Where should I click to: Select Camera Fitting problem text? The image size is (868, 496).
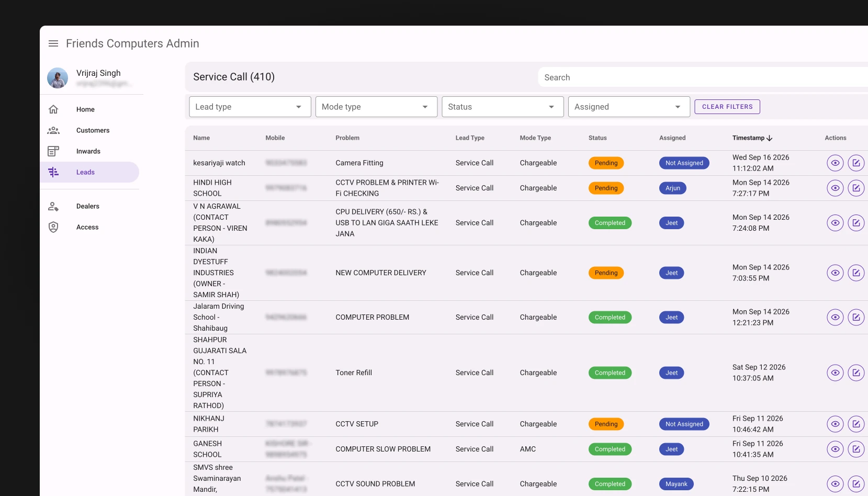[359, 163]
